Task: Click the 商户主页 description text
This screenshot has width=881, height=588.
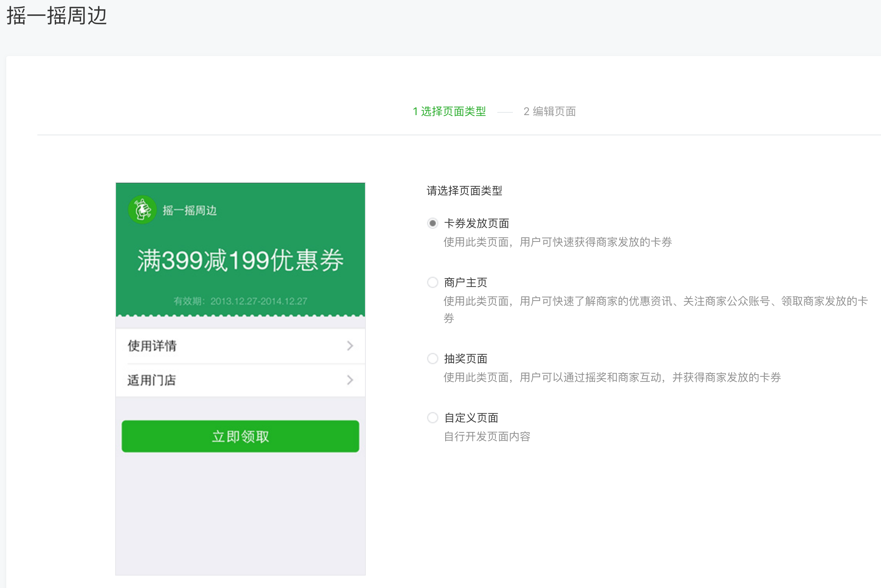Action: (656, 310)
